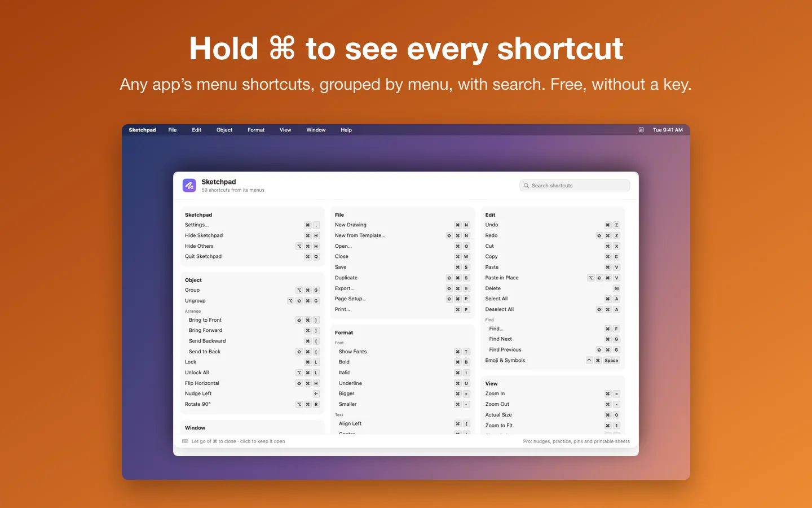Select the Unlock All row
The height and width of the screenshot is (508, 812).
[x=252, y=373]
